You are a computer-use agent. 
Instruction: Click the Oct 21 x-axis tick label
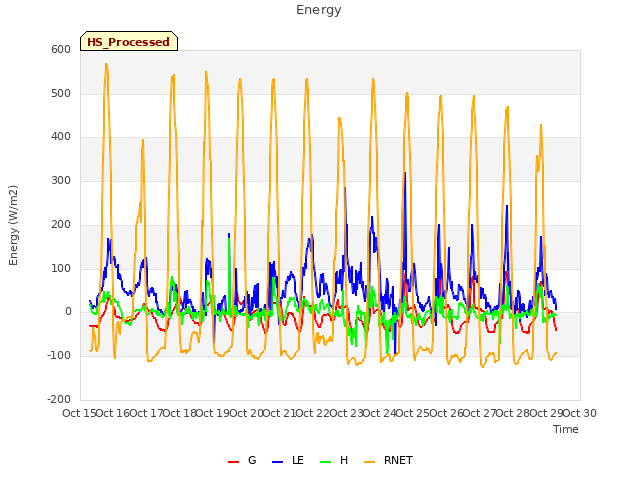click(280, 413)
